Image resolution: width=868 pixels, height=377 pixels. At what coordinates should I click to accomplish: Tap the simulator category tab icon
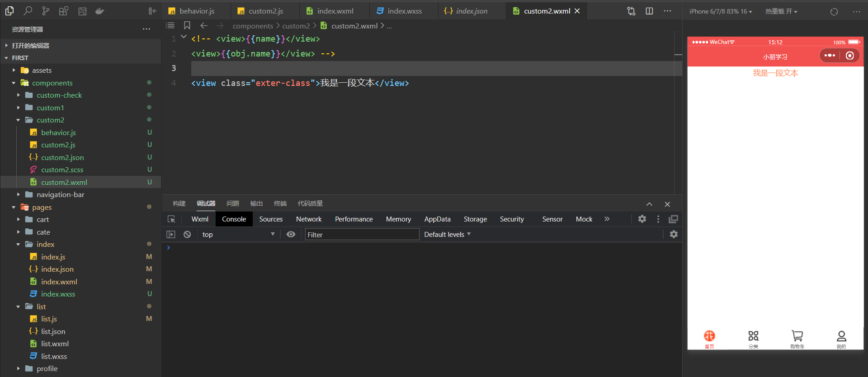click(x=753, y=336)
